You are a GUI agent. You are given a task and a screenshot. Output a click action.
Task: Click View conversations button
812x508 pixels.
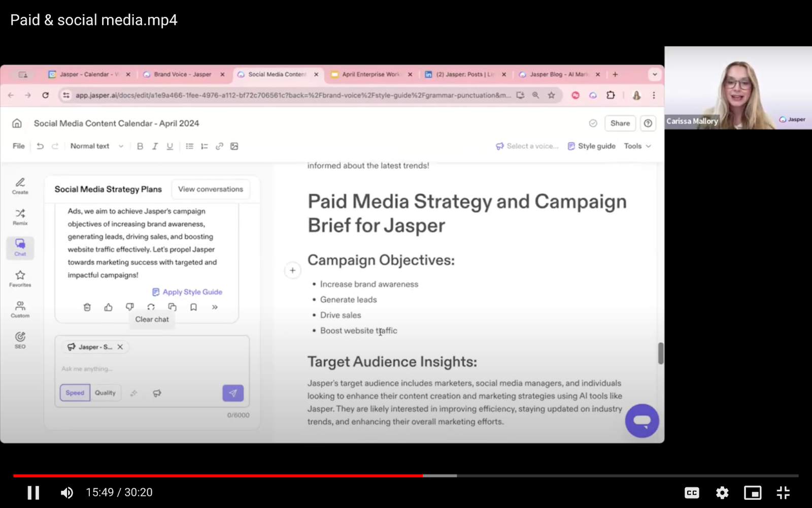pyautogui.click(x=211, y=189)
